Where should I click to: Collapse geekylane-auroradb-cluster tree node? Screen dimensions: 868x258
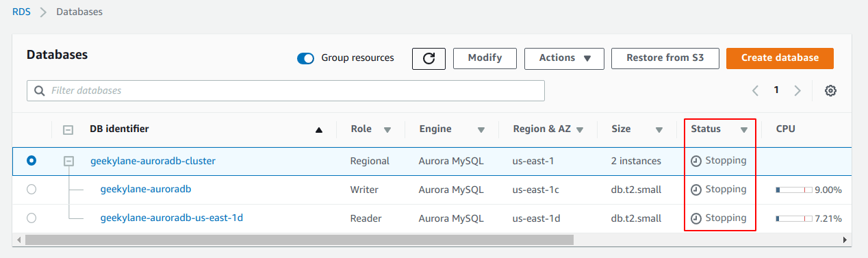(68, 161)
